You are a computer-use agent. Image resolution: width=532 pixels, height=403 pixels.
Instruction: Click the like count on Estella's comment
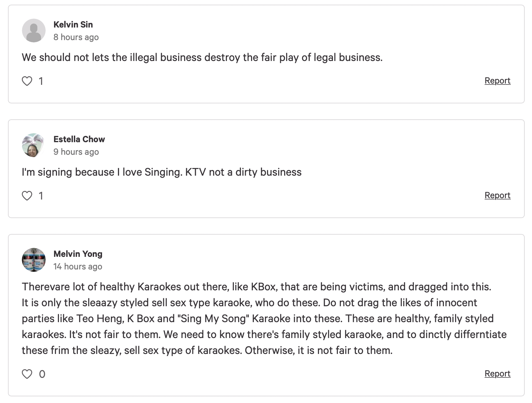(x=41, y=196)
